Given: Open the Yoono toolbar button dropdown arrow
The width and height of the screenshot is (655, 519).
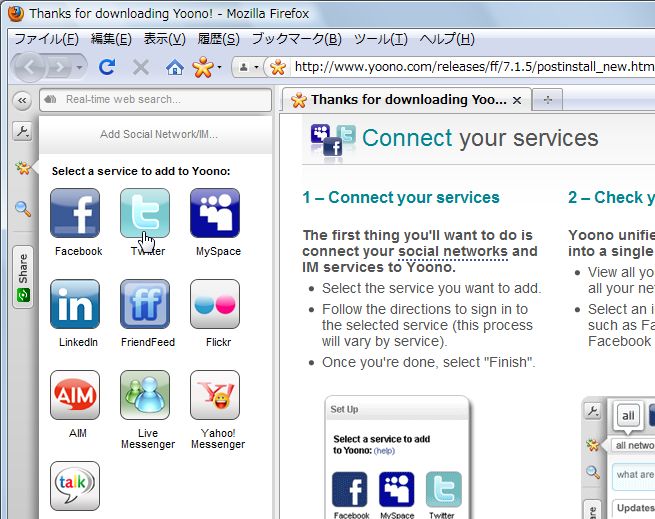Looking at the screenshot, I should tap(219, 67).
